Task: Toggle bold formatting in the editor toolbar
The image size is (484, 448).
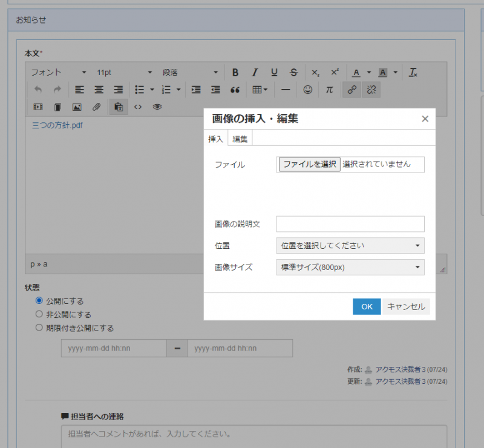Action: click(x=235, y=73)
